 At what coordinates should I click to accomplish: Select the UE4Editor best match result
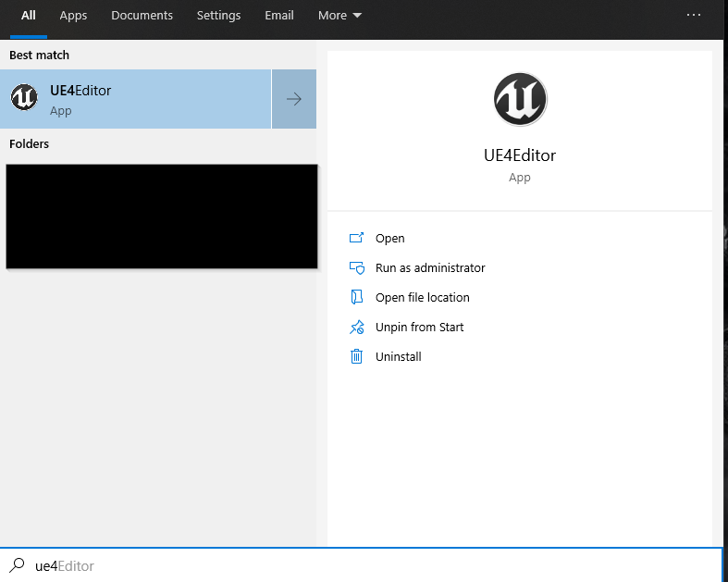pyautogui.click(x=135, y=99)
